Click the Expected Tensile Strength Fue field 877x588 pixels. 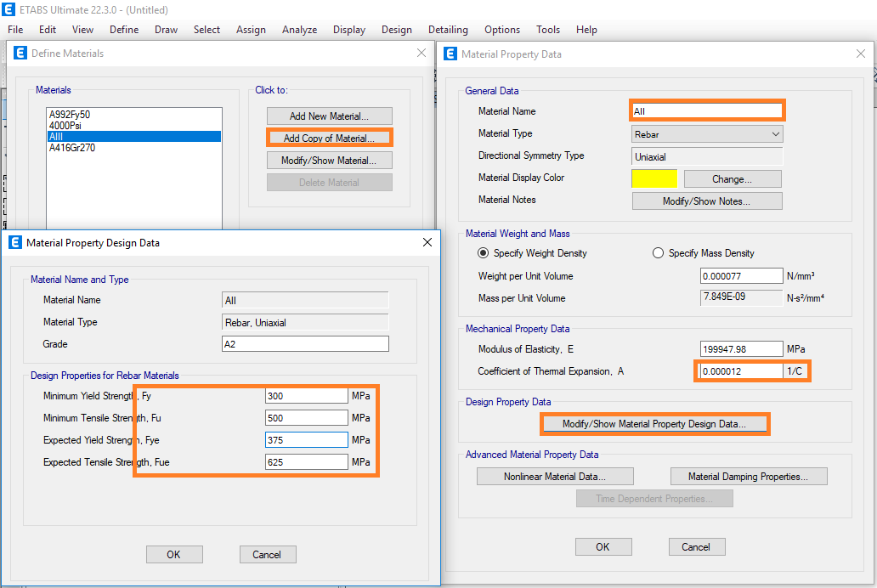tap(307, 462)
